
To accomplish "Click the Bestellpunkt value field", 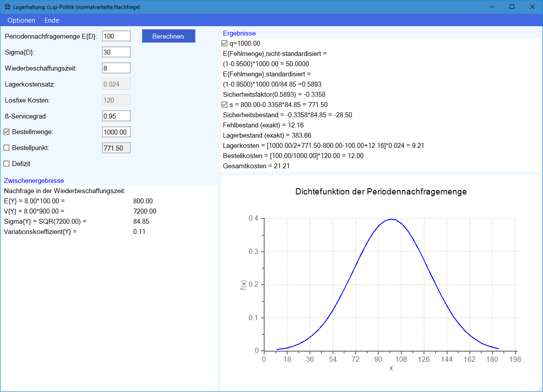I will 116,148.
